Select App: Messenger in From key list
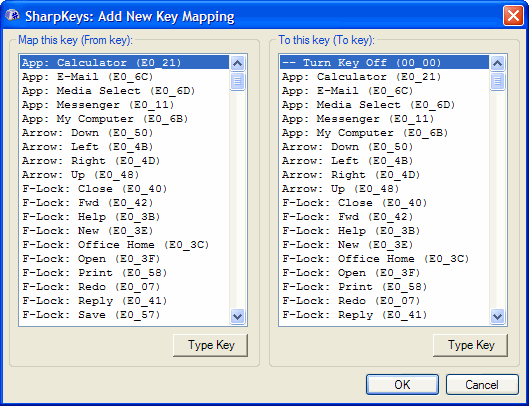 click(124, 105)
